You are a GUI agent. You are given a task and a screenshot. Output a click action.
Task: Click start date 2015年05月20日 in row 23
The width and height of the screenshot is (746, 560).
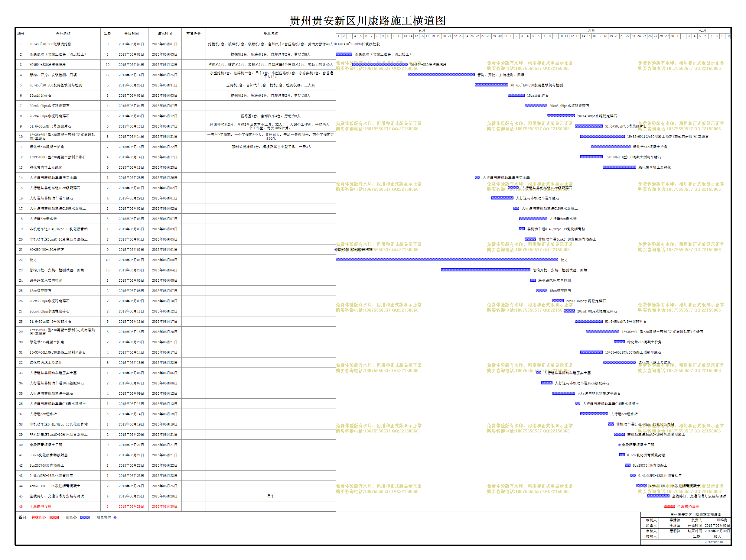coord(132,270)
